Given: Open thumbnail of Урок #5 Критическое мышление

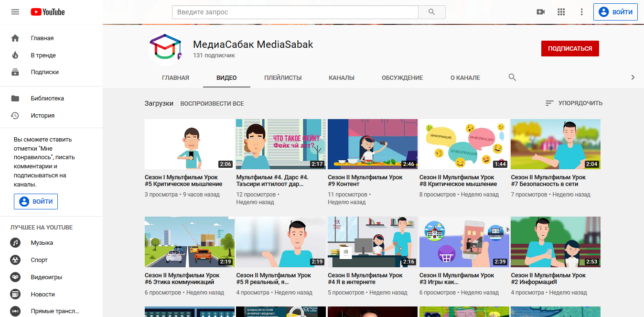Looking at the screenshot, I should click(x=190, y=144).
